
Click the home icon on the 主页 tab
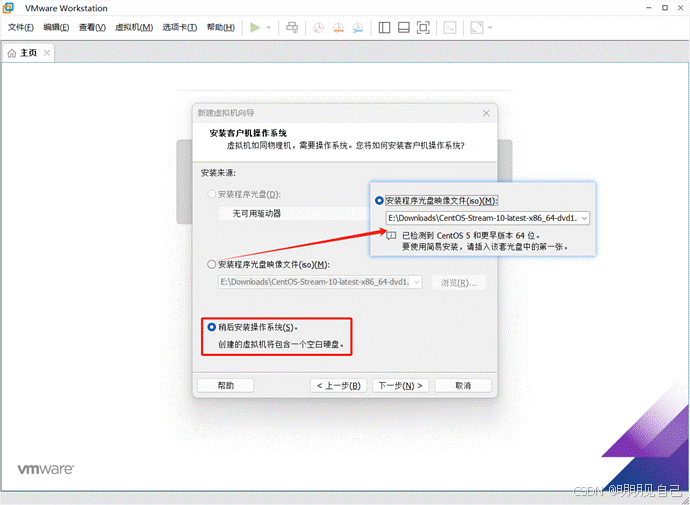click(12, 53)
